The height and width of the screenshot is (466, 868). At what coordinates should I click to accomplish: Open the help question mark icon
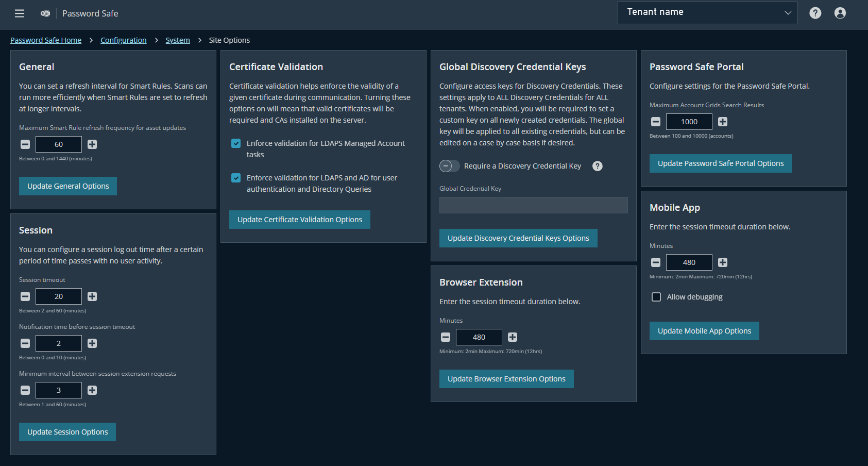click(x=815, y=12)
